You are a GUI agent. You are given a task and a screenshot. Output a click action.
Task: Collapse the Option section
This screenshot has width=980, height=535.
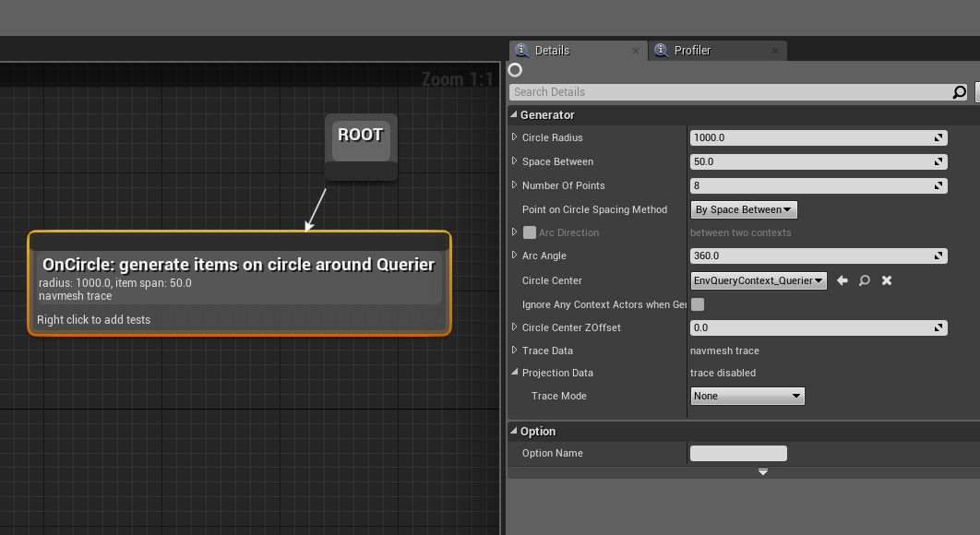point(514,431)
